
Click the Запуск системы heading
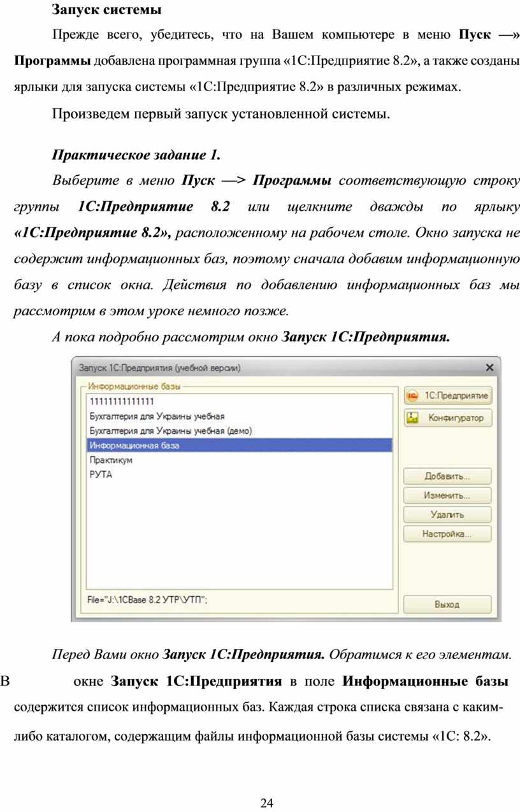(106, 10)
